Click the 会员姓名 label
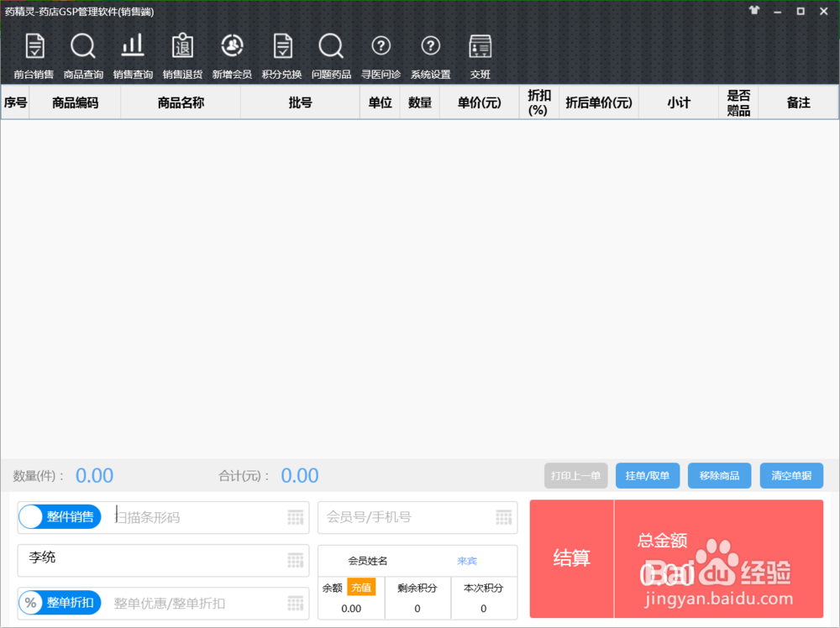840x628 pixels. coord(368,561)
